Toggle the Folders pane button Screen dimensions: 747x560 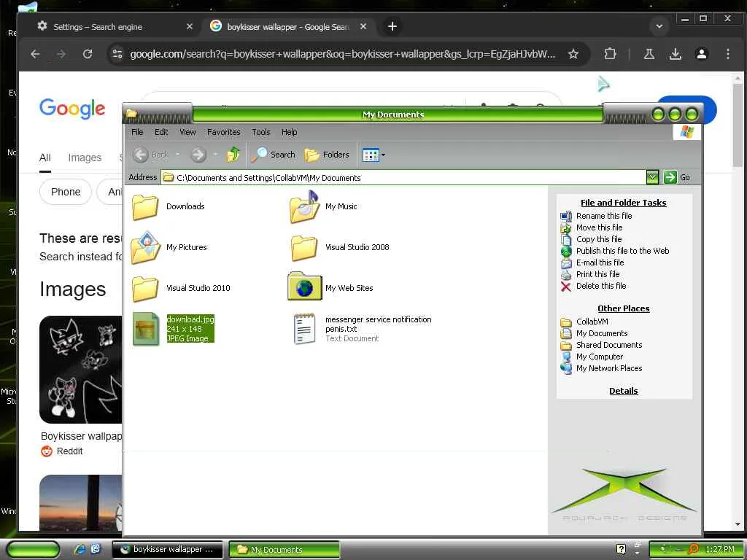327,155
